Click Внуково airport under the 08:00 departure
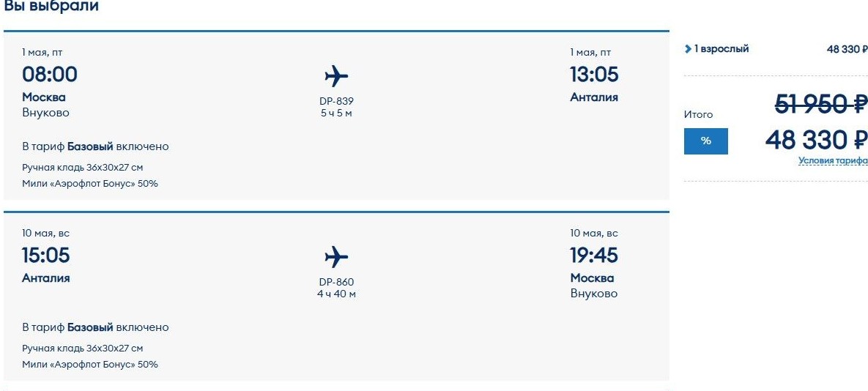The image size is (868, 391). click(46, 113)
